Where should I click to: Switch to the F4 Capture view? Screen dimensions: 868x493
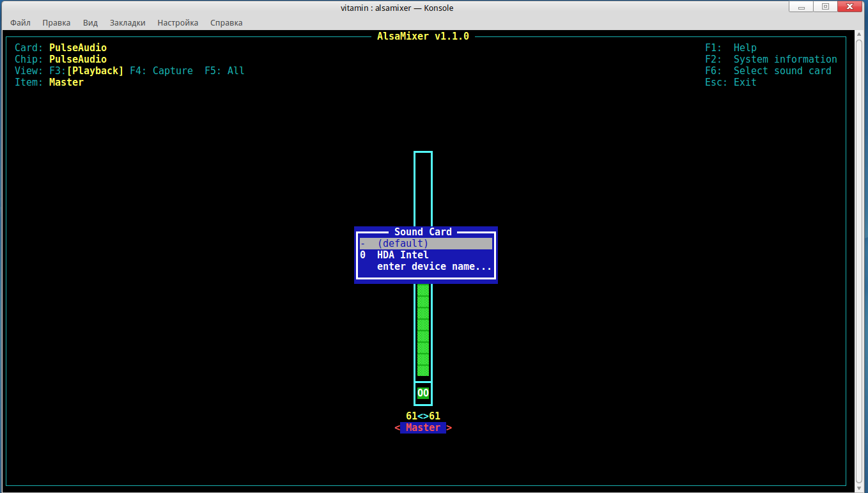pos(161,71)
